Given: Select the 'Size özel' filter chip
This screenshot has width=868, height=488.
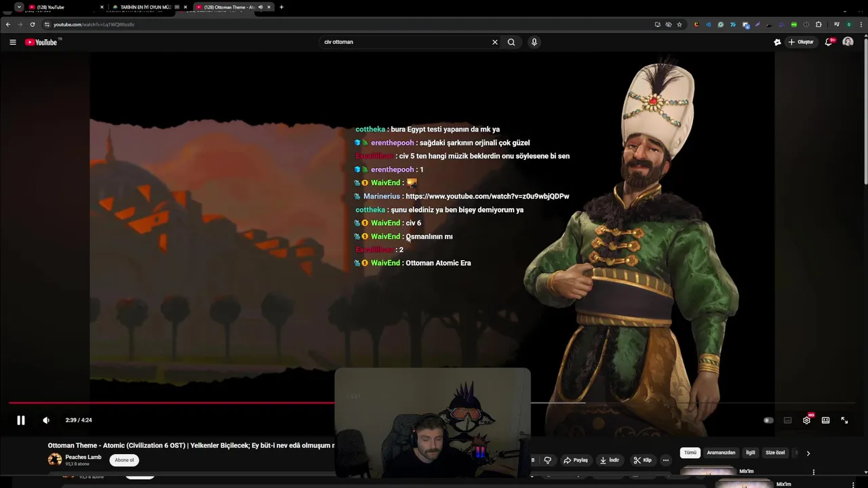Looking at the screenshot, I should coord(775,453).
